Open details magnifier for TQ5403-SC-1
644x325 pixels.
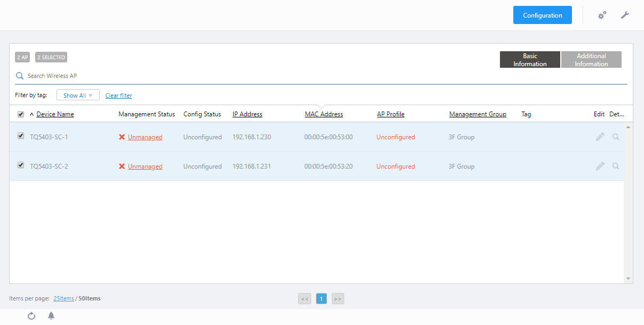click(x=616, y=137)
